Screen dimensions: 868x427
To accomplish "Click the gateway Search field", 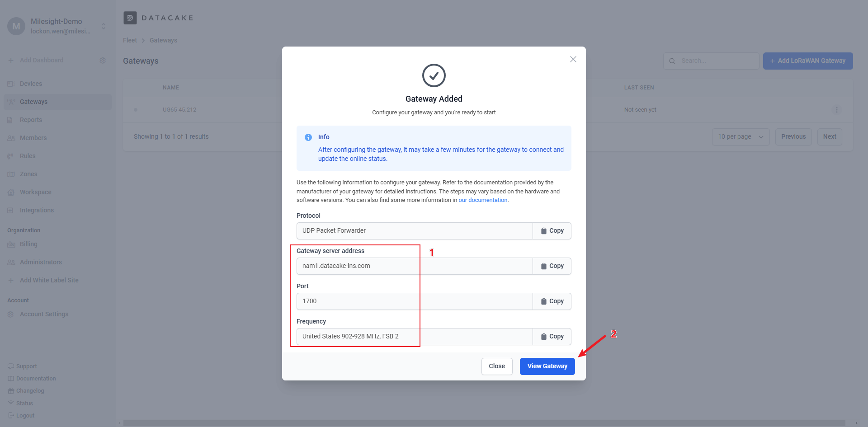I will pyautogui.click(x=711, y=61).
